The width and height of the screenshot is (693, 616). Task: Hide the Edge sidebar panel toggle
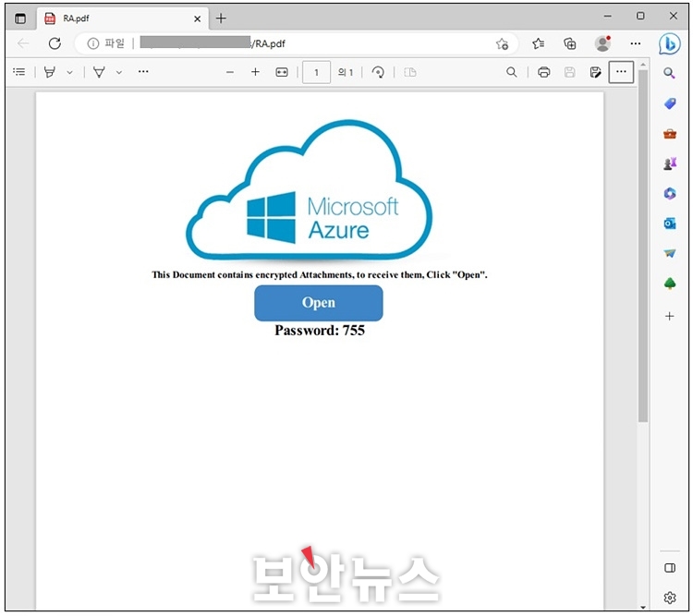(x=670, y=568)
